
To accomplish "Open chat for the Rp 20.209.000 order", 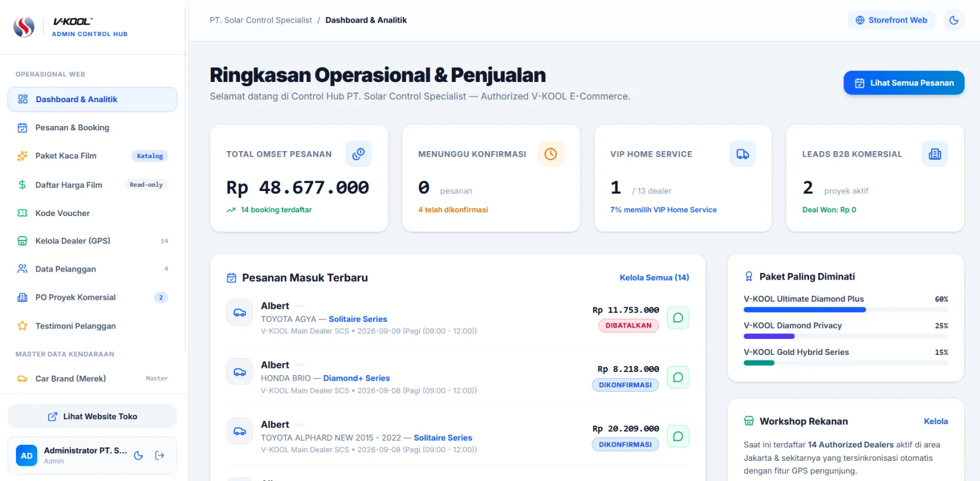I will (678, 436).
